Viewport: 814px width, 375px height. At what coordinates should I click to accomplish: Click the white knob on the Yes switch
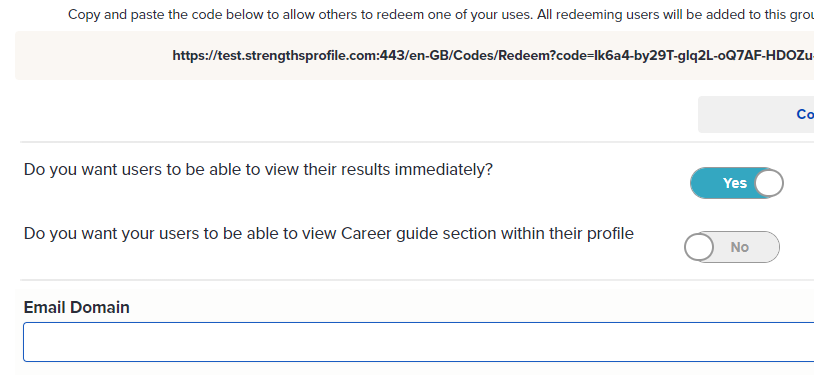pos(769,183)
